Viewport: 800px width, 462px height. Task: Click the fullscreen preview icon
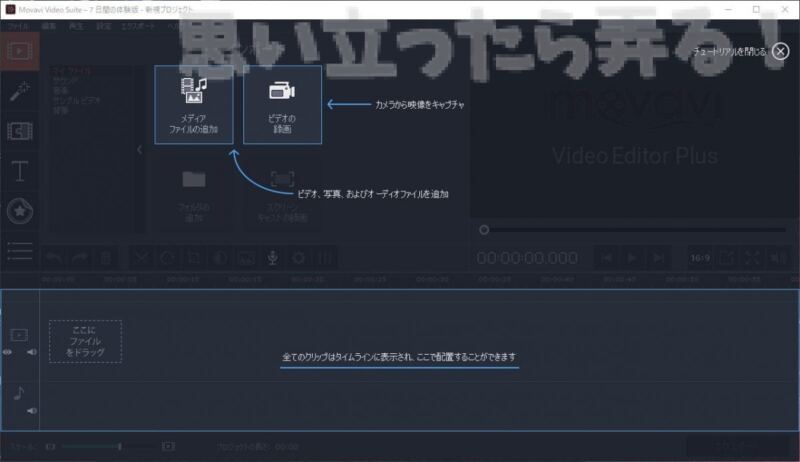(x=753, y=258)
